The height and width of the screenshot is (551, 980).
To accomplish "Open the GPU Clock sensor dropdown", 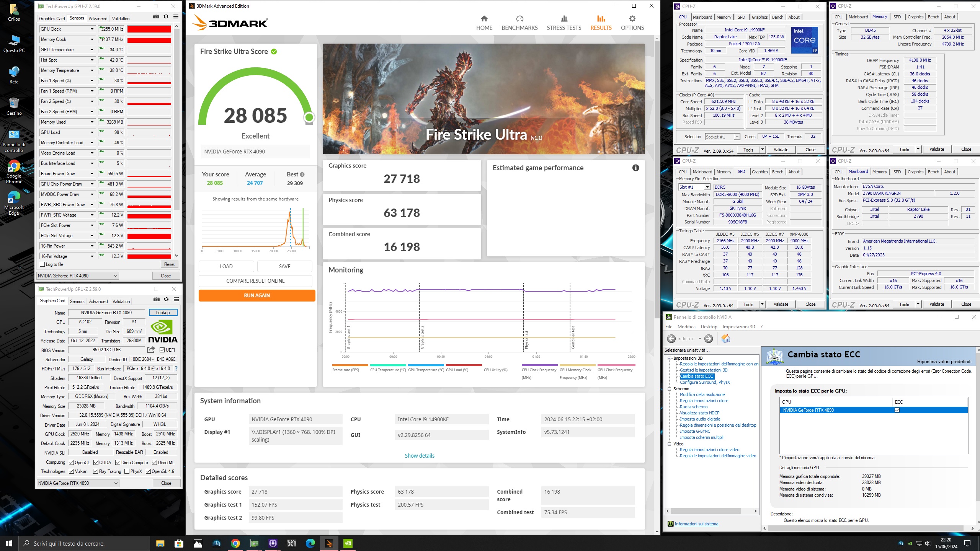I will coord(92,29).
